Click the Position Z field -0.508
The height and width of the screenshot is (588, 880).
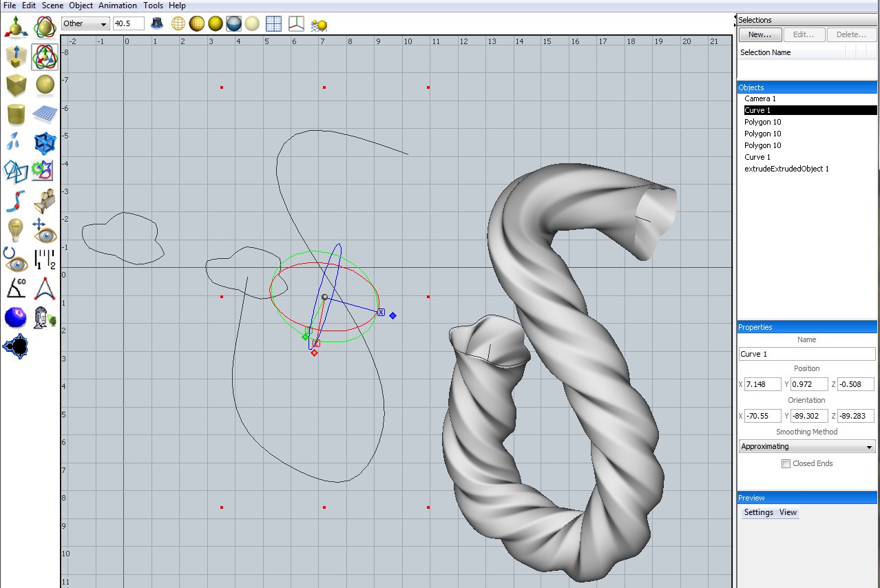(856, 384)
